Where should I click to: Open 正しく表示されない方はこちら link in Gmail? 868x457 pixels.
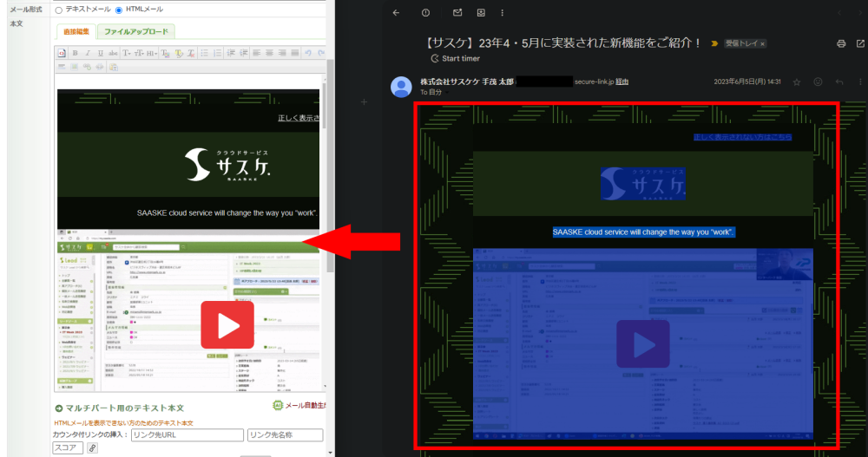pos(742,137)
